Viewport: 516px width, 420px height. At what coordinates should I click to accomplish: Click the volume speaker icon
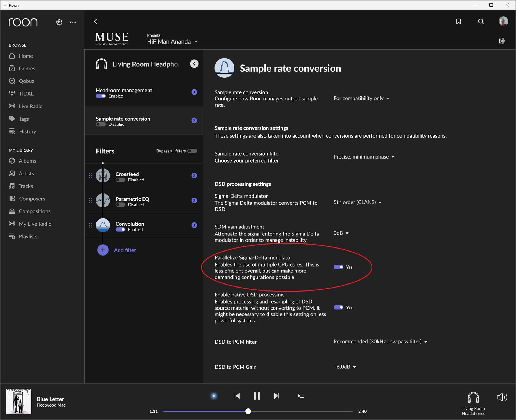(501, 397)
